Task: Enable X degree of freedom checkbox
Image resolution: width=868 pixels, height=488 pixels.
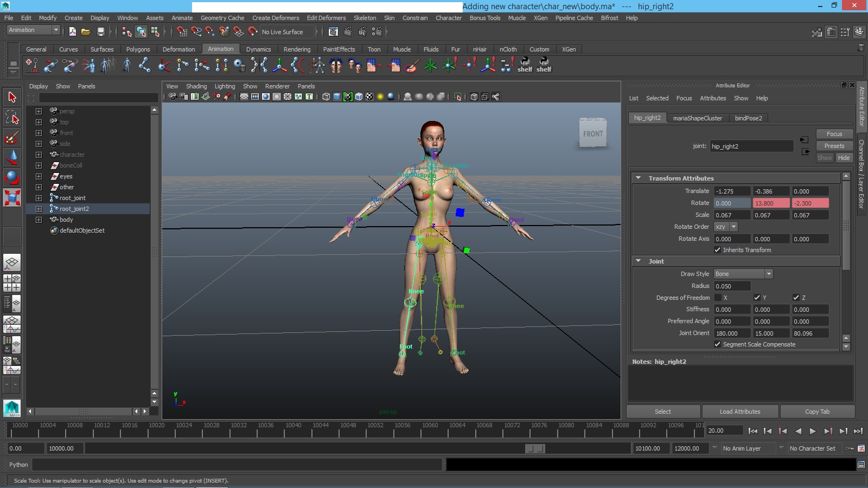Action: click(718, 298)
